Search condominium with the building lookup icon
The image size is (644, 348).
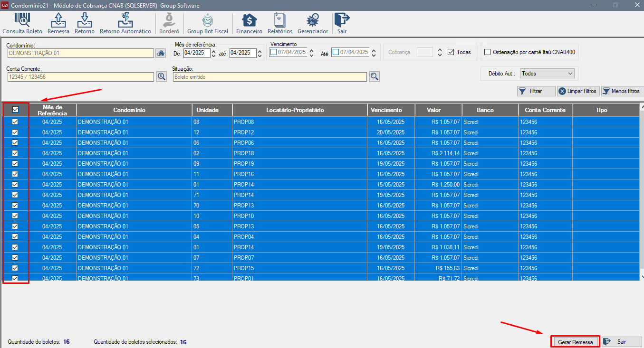pyautogui.click(x=162, y=53)
